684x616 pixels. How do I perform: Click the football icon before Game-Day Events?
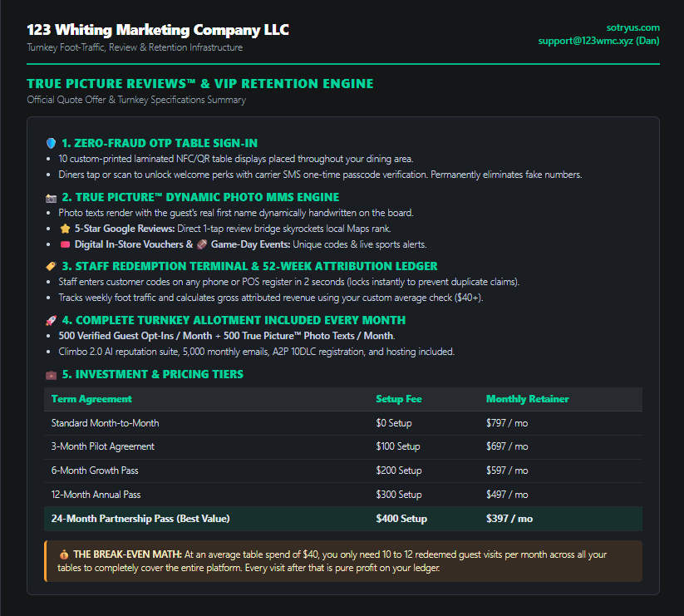click(201, 244)
